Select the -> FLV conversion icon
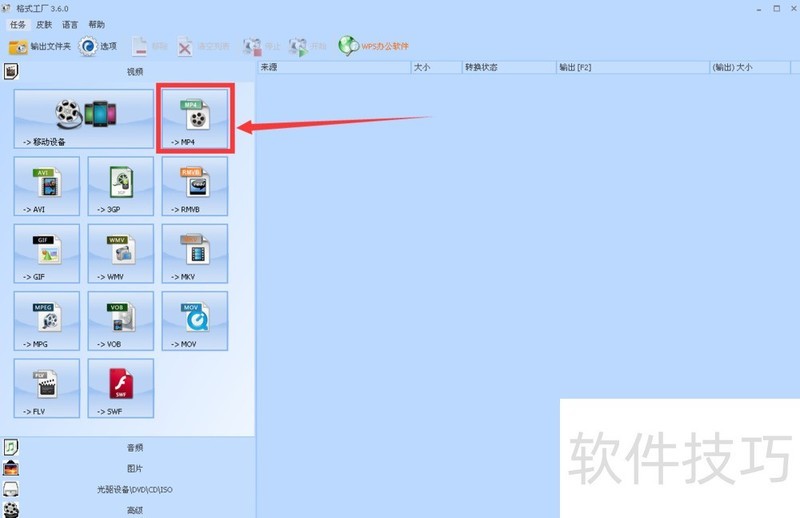Image resolution: width=800 pixels, height=518 pixels. 47,388
